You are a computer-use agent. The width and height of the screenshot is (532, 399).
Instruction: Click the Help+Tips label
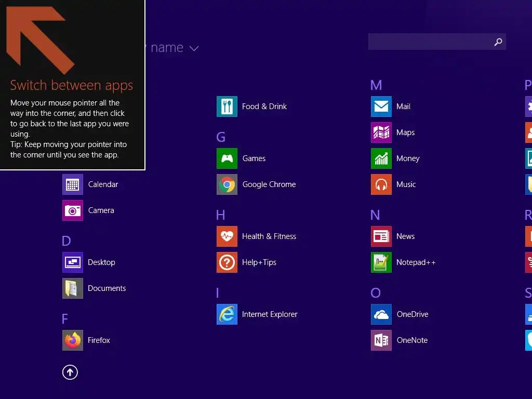tap(259, 262)
